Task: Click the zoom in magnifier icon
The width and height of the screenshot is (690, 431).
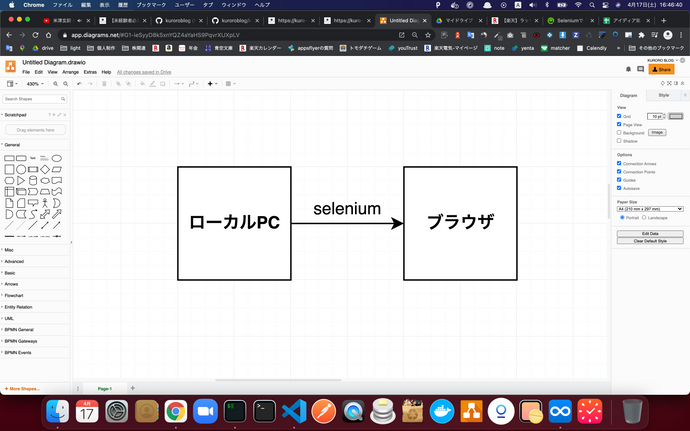Action: pyautogui.click(x=55, y=84)
